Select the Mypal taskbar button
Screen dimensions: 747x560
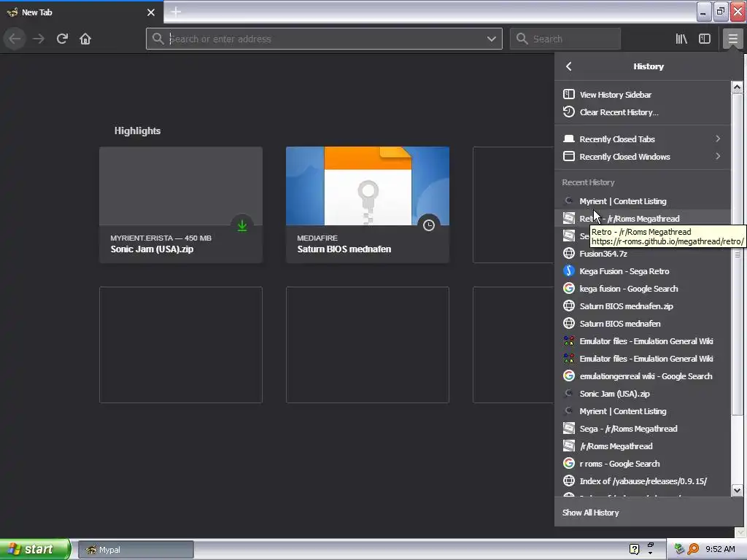tap(136, 550)
